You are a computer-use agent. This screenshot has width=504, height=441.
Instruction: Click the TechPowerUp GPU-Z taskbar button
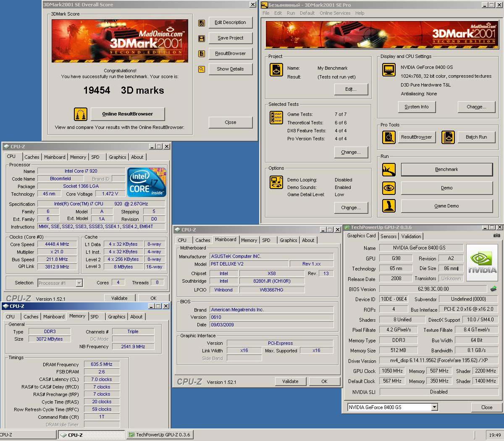[x=159, y=435]
